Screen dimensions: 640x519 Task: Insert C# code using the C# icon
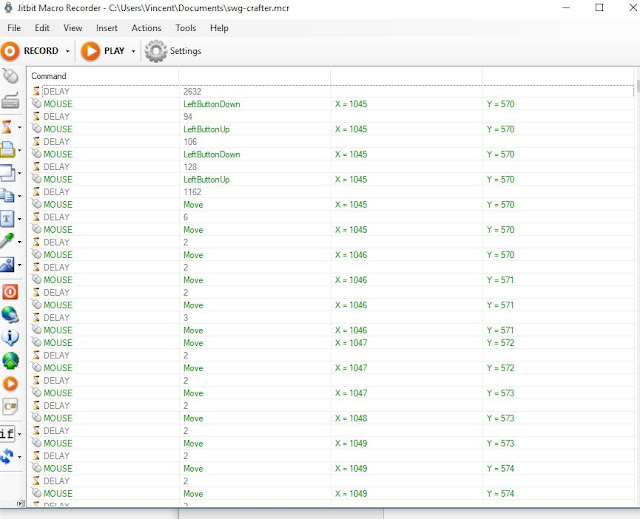[10, 406]
